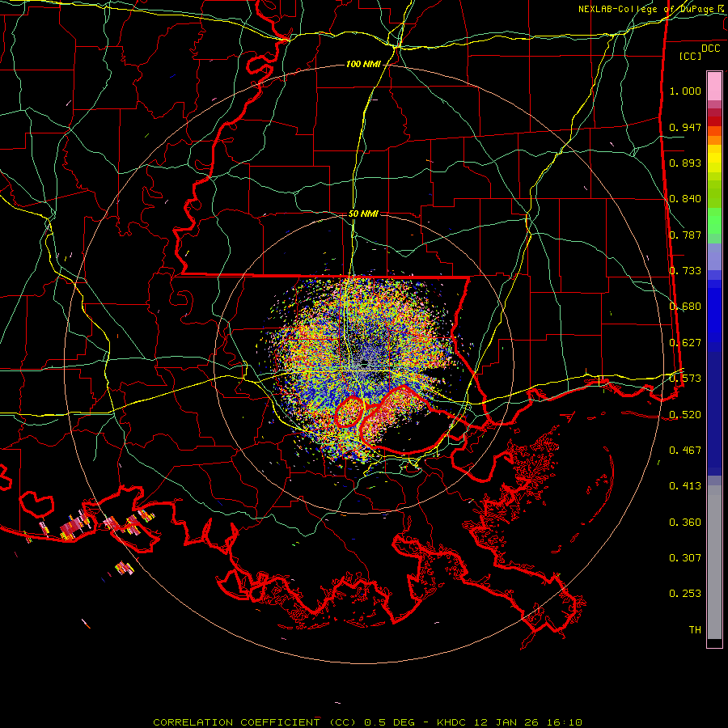Select the 50 NMI range ring label
Image resolution: width=728 pixels, height=728 pixels.
(363, 214)
